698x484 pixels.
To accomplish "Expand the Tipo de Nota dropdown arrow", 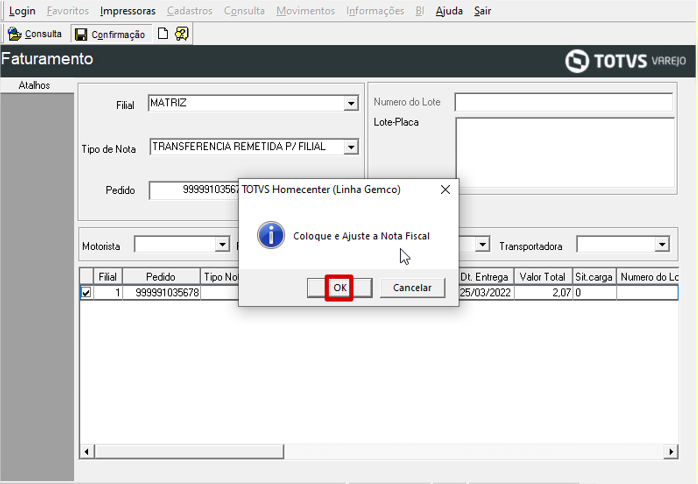I will (x=351, y=147).
